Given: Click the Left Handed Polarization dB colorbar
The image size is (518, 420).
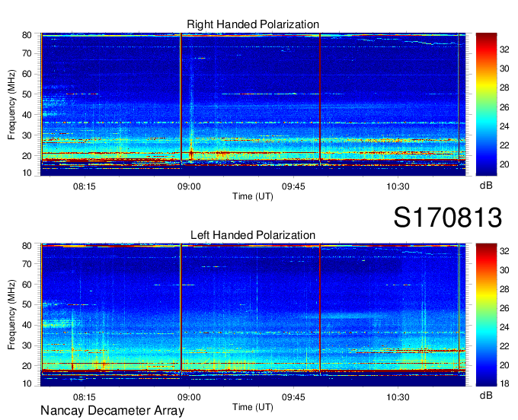Looking at the screenshot, I should point(486,315).
